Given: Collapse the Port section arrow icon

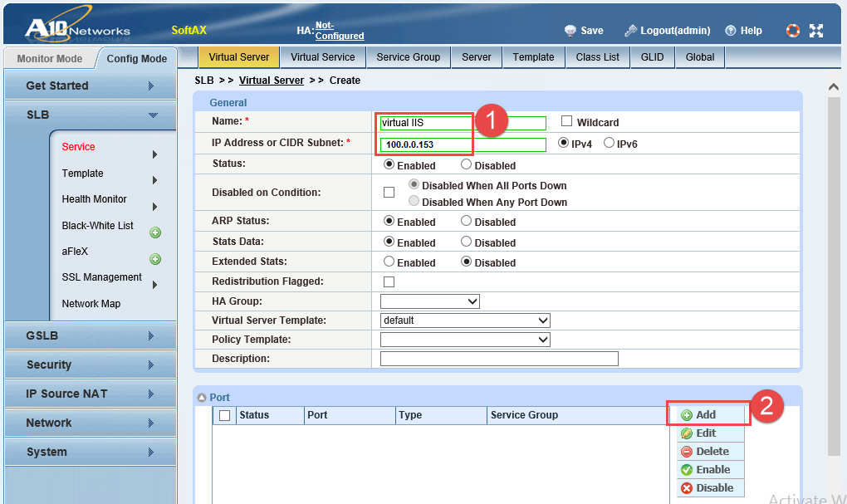Looking at the screenshot, I should [202, 398].
